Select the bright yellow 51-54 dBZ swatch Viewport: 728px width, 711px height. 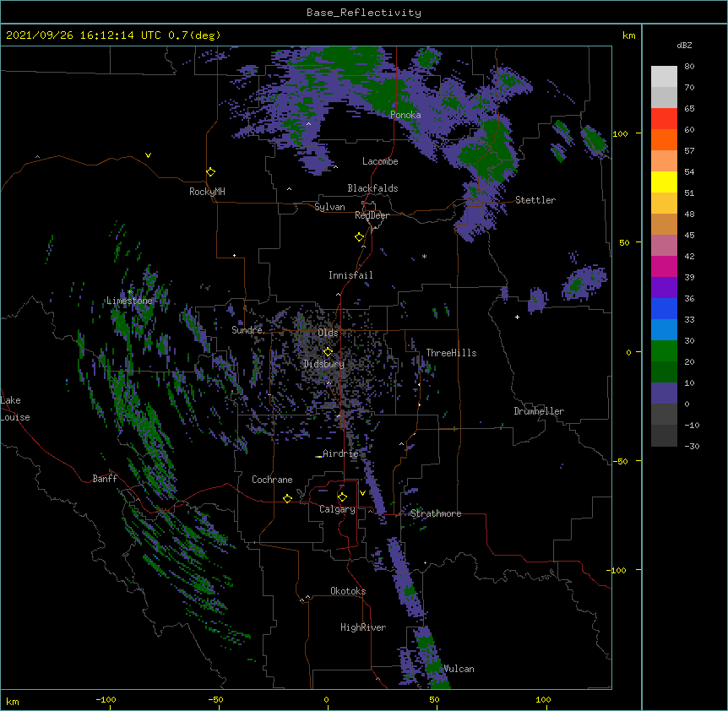point(664,182)
